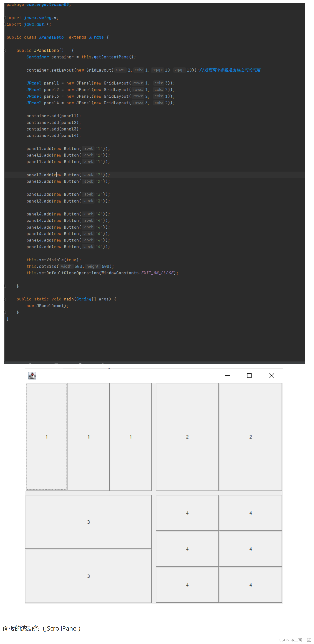Click the middle button labeled 1

click(88, 437)
